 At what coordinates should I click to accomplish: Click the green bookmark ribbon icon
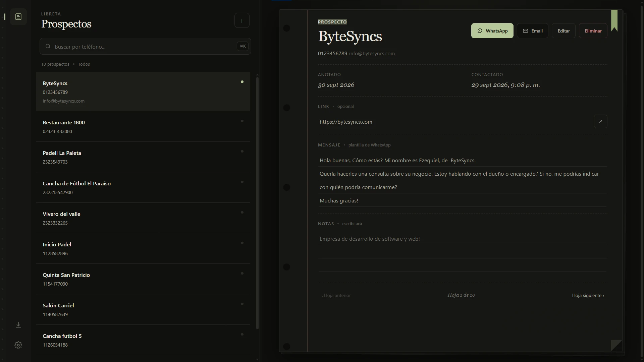click(x=614, y=20)
